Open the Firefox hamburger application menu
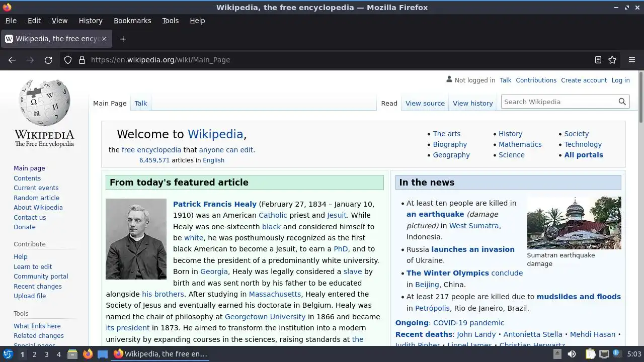644x362 pixels. [x=632, y=60]
